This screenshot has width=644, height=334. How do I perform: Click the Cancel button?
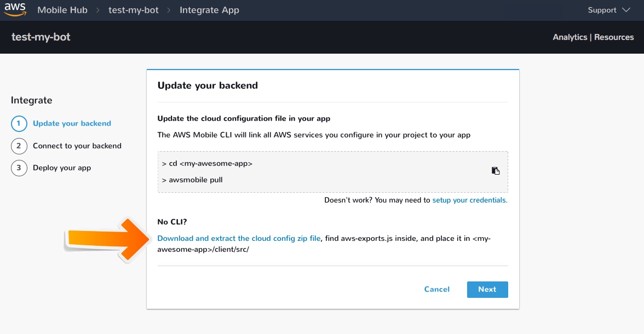coord(436,289)
